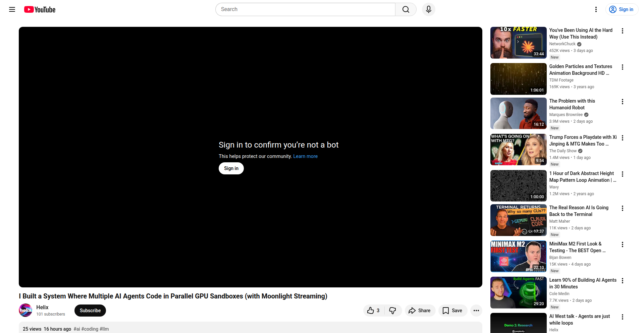Open the Helix channel name link
The height and width of the screenshot is (333, 644).
click(42, 307)
